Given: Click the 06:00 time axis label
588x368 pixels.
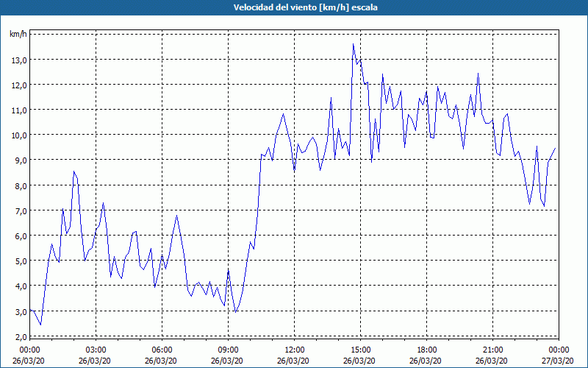Looking at the screenshot, I should (x=162, y=350).
